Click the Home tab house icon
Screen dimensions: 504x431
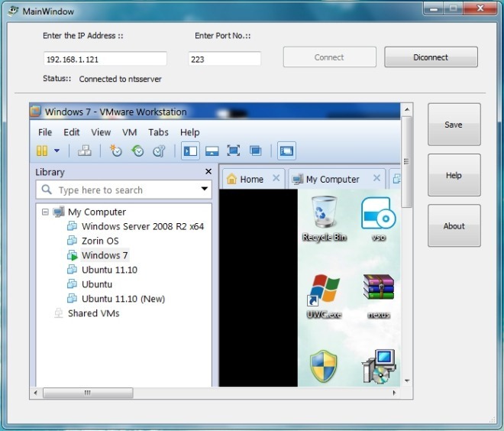(231, 179)
